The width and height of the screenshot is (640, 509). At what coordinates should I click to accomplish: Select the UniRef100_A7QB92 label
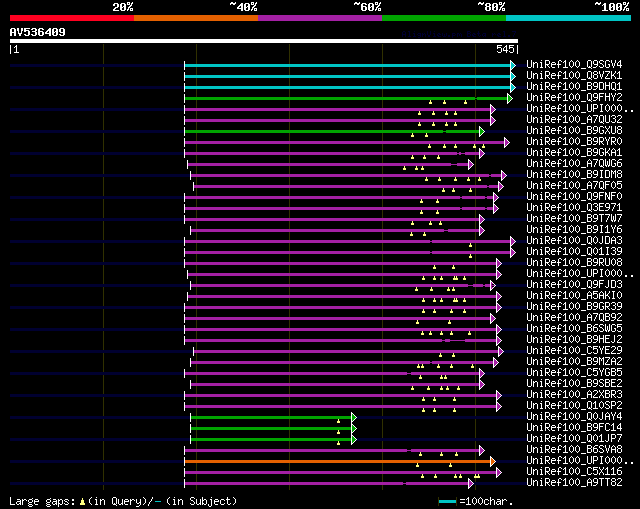(x=574, y=318)
